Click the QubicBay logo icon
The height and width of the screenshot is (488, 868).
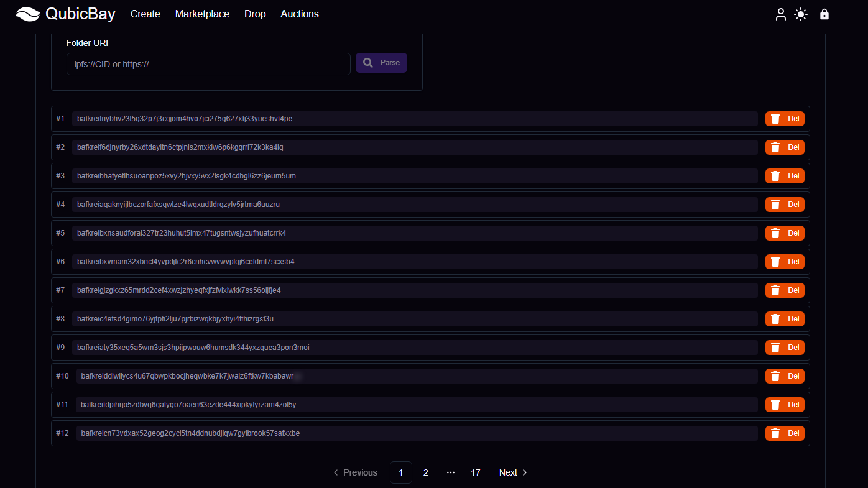click(28, 14)
